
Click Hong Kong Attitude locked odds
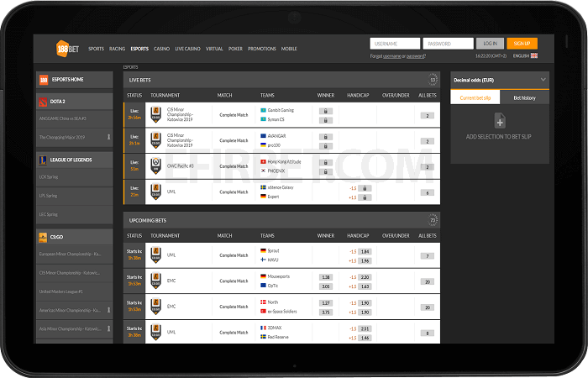click(x=326, y=163)
